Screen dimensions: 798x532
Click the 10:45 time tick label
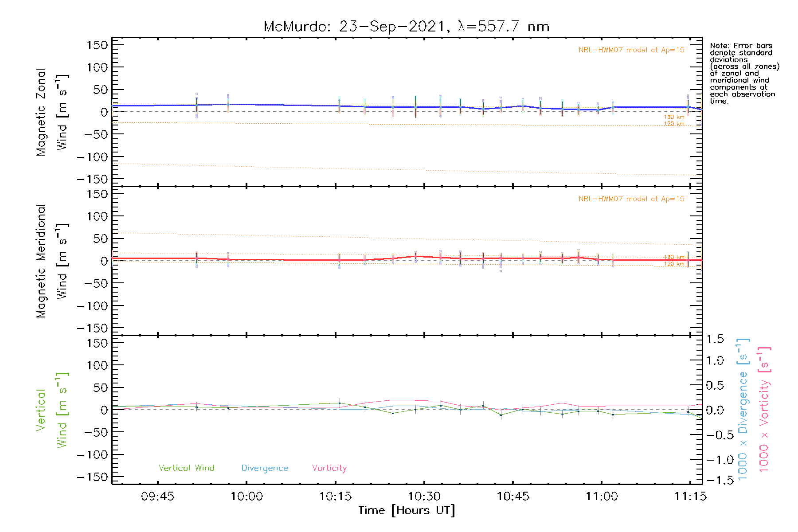coord(513,497)
